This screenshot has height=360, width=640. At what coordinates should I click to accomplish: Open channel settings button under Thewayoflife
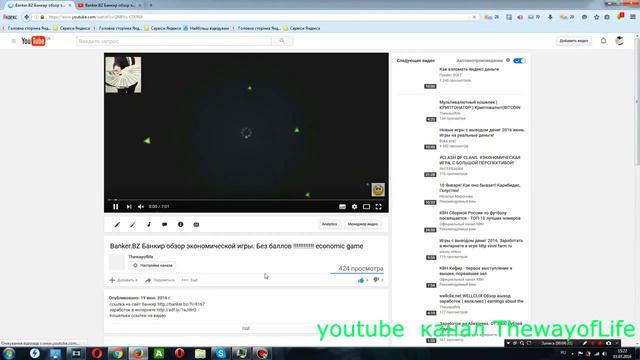point(152,265)
